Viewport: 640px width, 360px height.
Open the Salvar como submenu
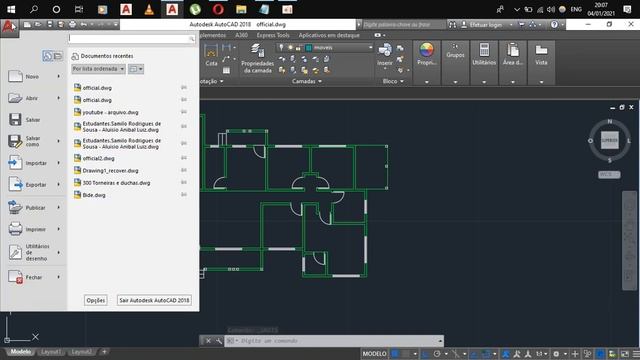34,141
